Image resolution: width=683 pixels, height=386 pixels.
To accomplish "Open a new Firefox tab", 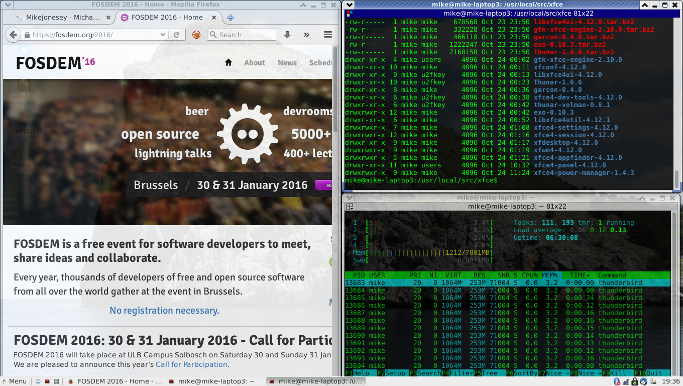I will (x=230, y=18).
